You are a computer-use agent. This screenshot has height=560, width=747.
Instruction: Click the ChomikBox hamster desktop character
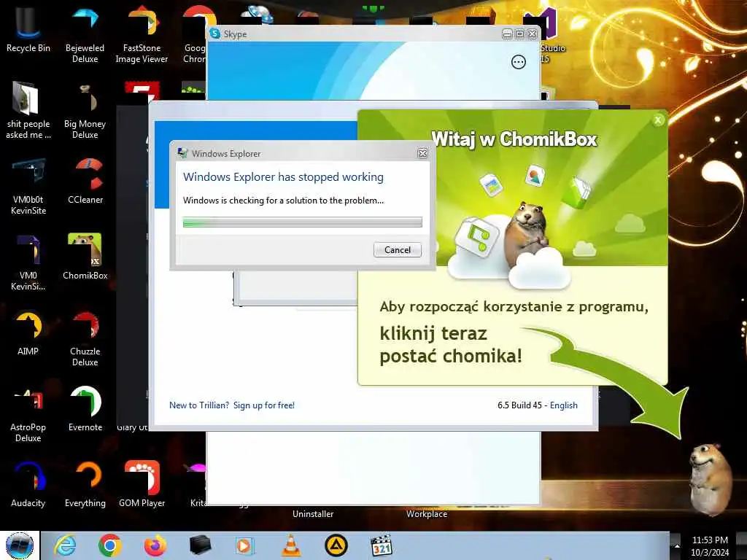click(x=711, y=478)
